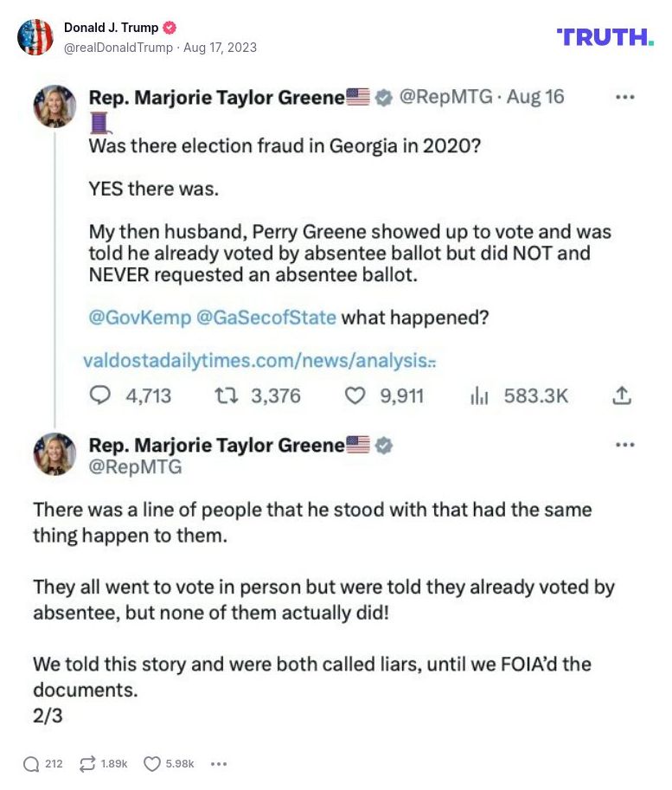Expand three-dot menu on second tweet

click(x=624, y=445)
